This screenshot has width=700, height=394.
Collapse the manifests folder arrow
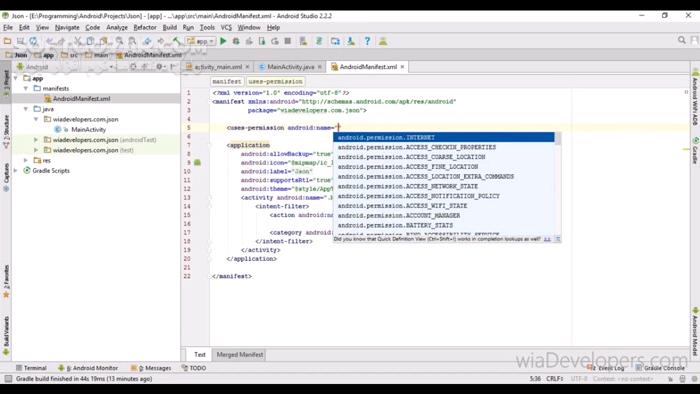pos(26,88)
